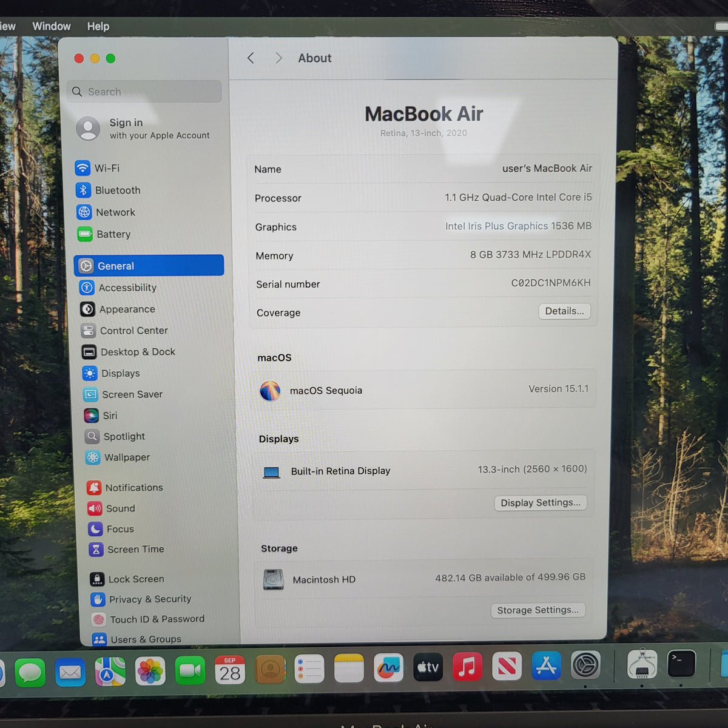Viewport: 728px width, 728px height.
Task: Open Contacts from the Dock
Action: [x=270, y=669]
